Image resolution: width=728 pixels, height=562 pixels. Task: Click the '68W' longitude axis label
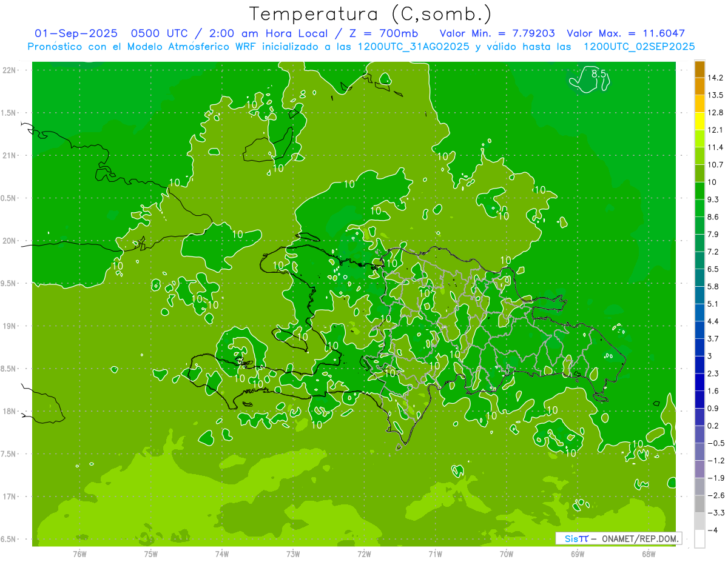coord(649,554)
